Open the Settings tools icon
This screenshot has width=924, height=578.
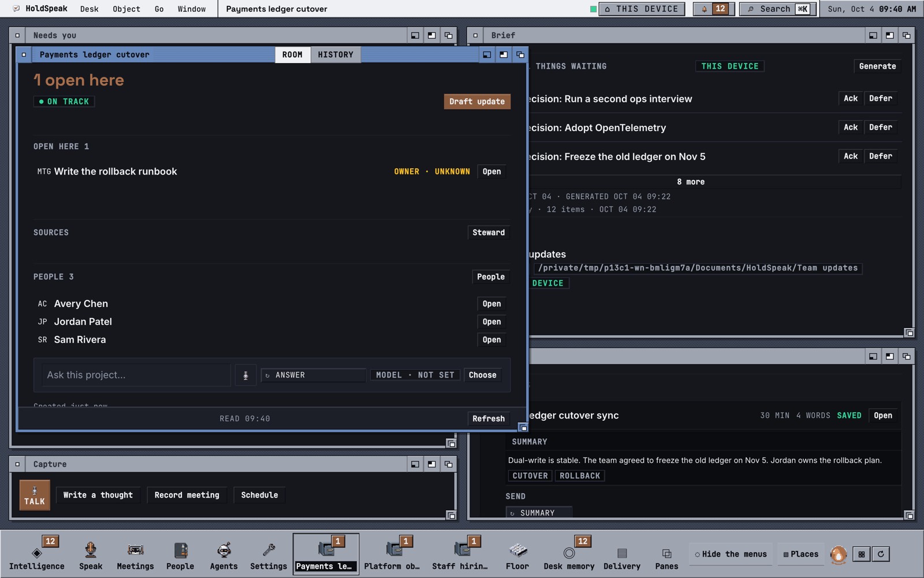[x=269, y=554]
